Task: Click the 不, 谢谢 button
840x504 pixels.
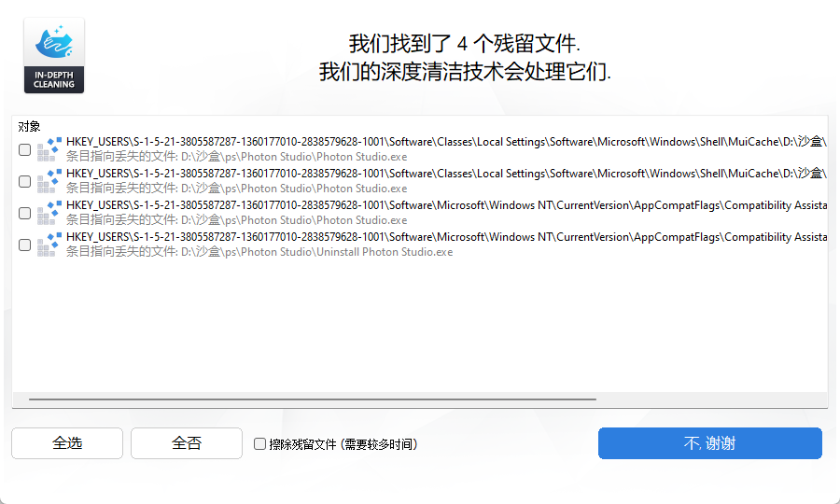Action: pyautogui.click(x=710, y=443)
